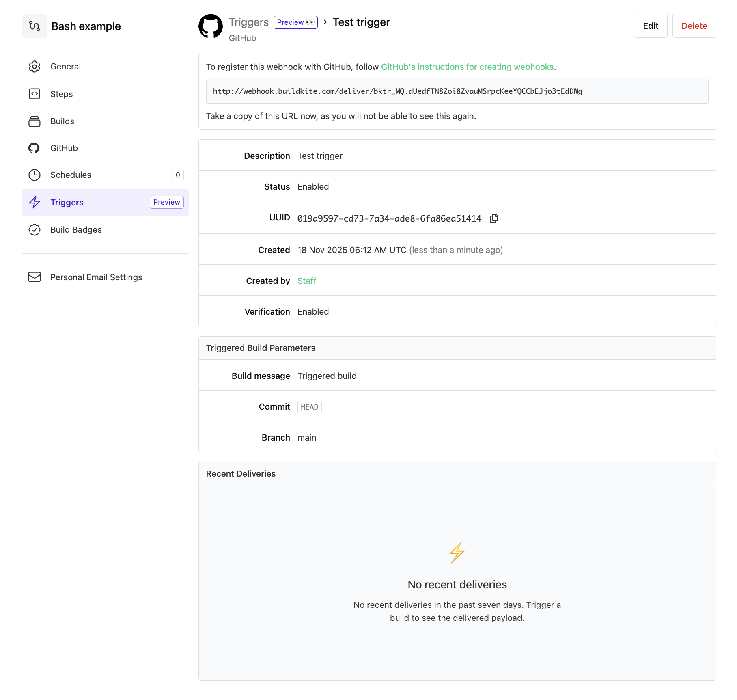Open Personal Email Settings
Image resolution: width=737 pixels, height=700 pixels.
(x=96, y=277)
